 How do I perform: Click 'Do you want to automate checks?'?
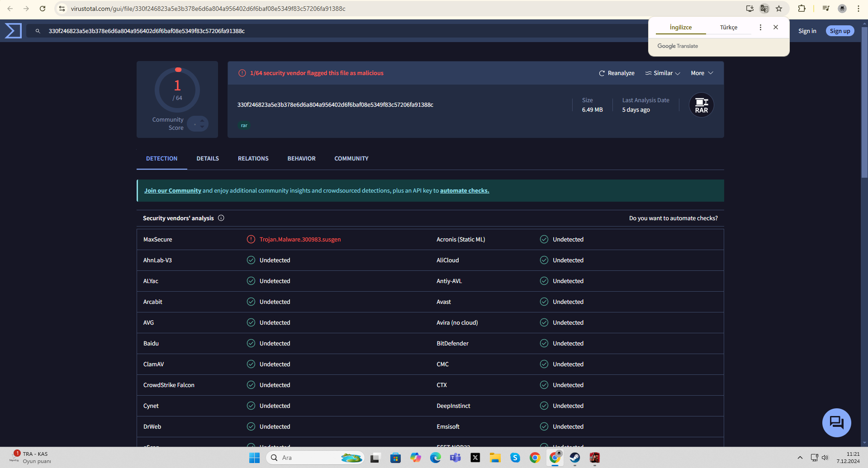tap(674, 218)
